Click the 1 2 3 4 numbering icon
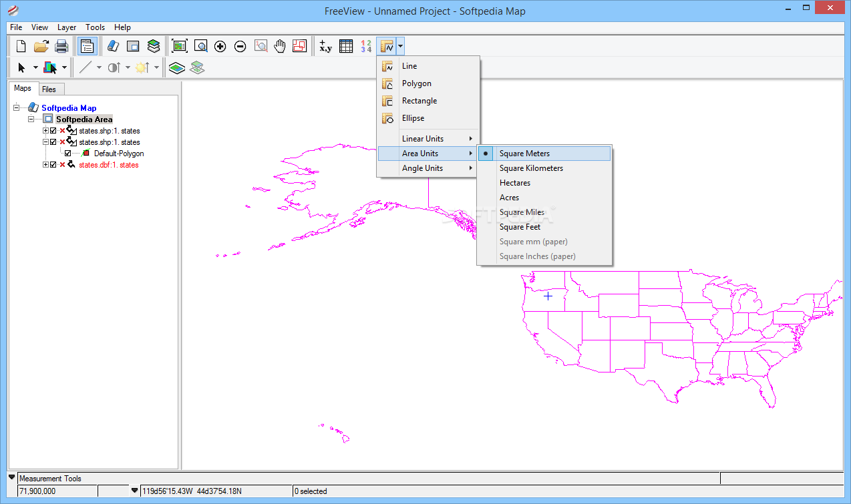This screenshot has width=851, height=504. (366, 46)
